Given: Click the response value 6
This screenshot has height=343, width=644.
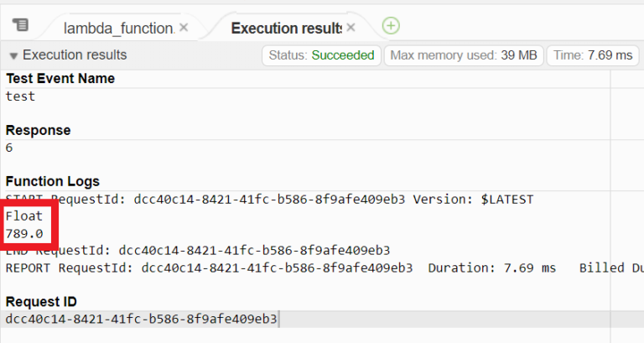Looking at the screenshot, I should pyautogui.click(x=9, y=148).
